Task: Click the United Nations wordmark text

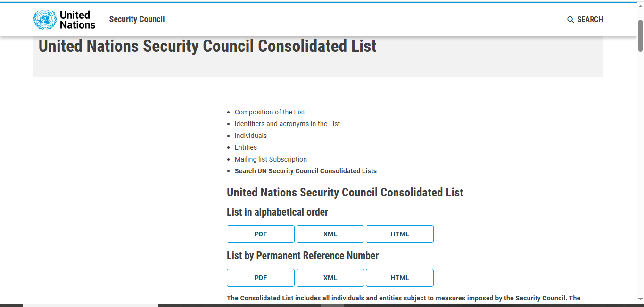Action: coord(77,20)
